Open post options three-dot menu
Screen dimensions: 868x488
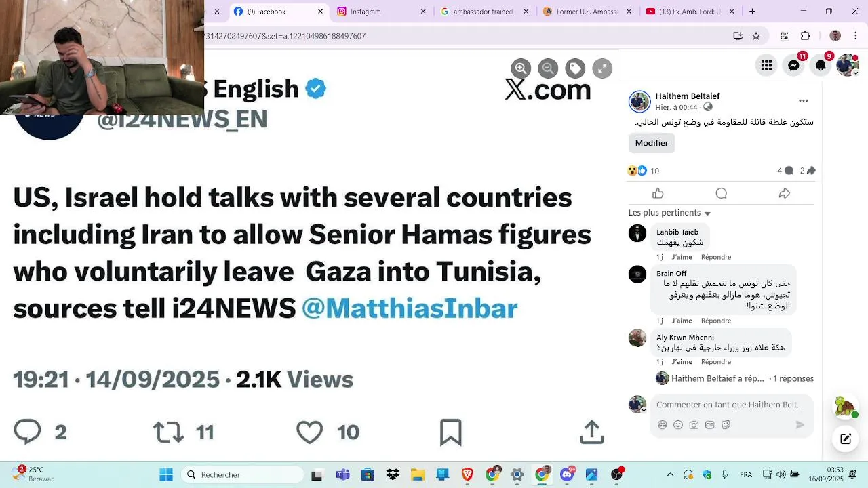point(804,100)
